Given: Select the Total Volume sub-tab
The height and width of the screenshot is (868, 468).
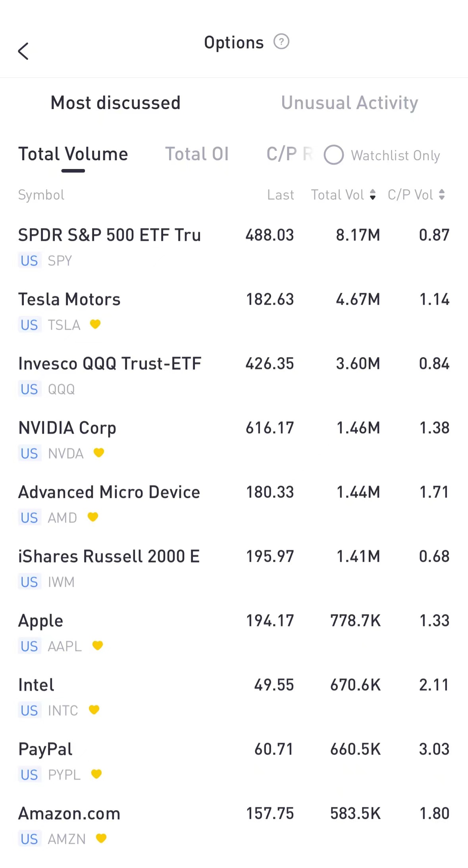Looking at the screenshot, I should (x=73, y=154).
